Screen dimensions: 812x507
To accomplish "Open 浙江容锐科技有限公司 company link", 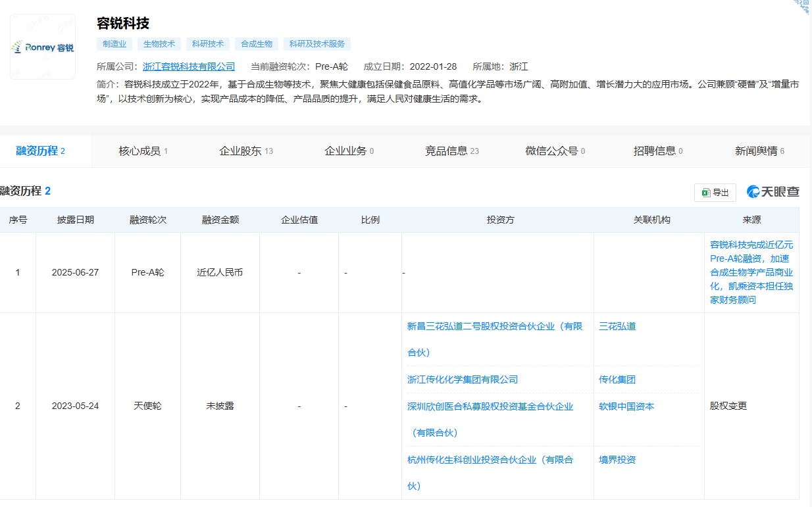I will point(189,66).
